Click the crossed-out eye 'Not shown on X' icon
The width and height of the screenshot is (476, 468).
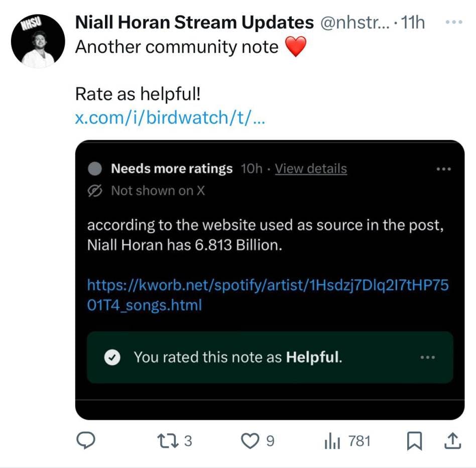click(95, 190)
